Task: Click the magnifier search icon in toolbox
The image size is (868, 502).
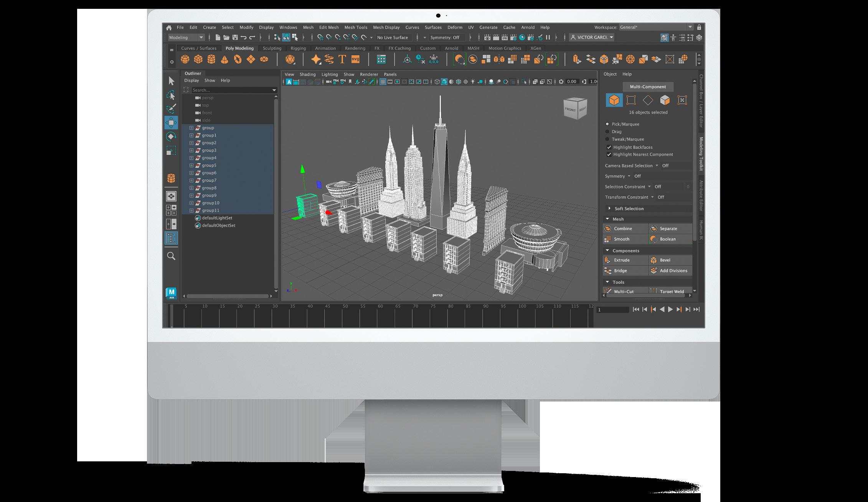Action: pyautogui.click(x=171, y=256)
